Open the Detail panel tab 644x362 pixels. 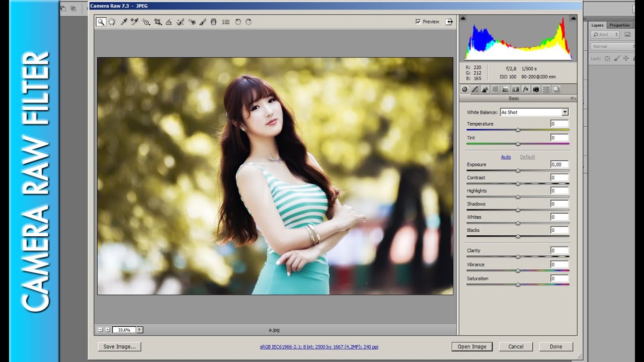[x=485, y=89]
